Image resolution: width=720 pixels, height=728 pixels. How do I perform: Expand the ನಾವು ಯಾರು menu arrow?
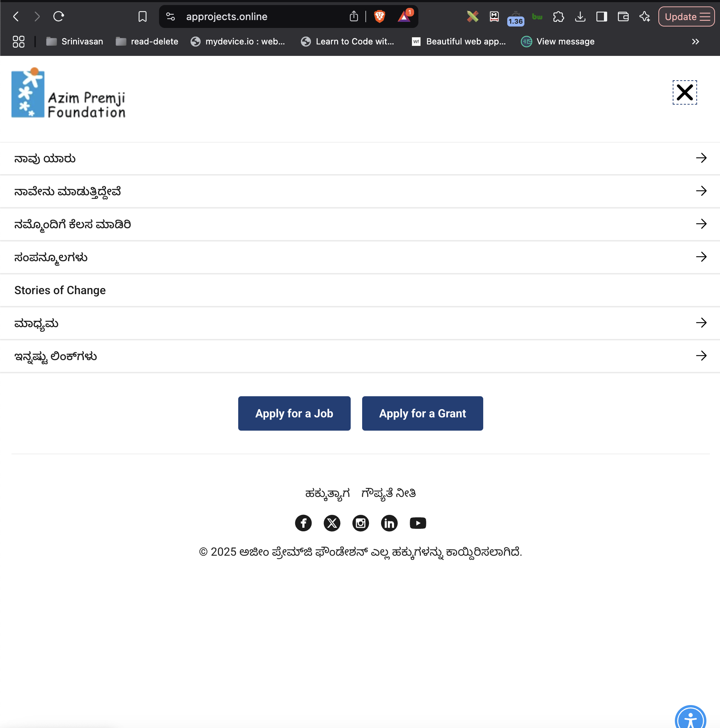click(x=701, y=158)
